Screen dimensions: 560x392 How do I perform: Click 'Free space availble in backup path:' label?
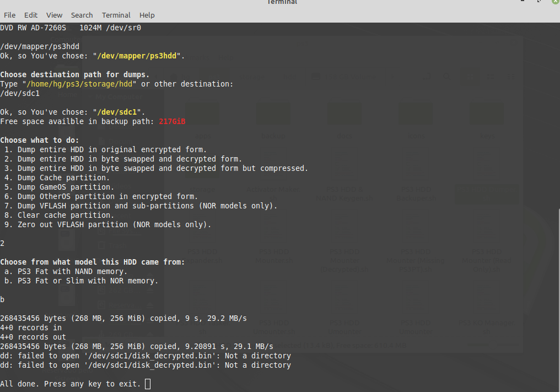coord(77,121)
